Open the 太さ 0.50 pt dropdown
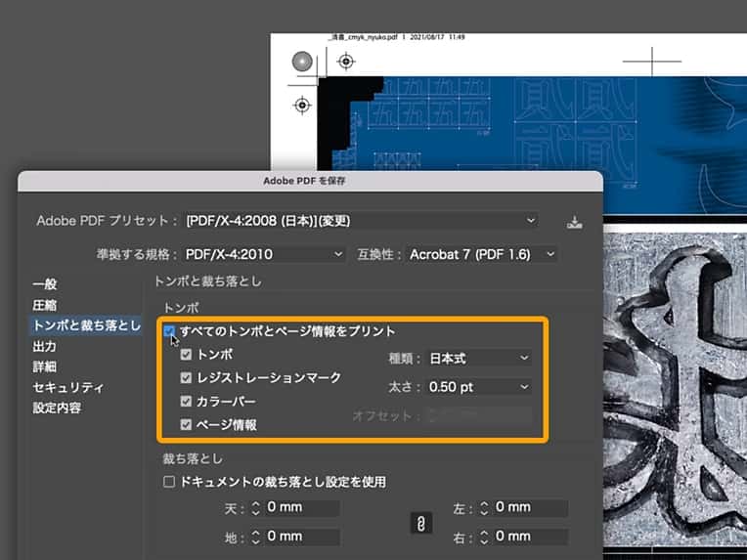 479,387
